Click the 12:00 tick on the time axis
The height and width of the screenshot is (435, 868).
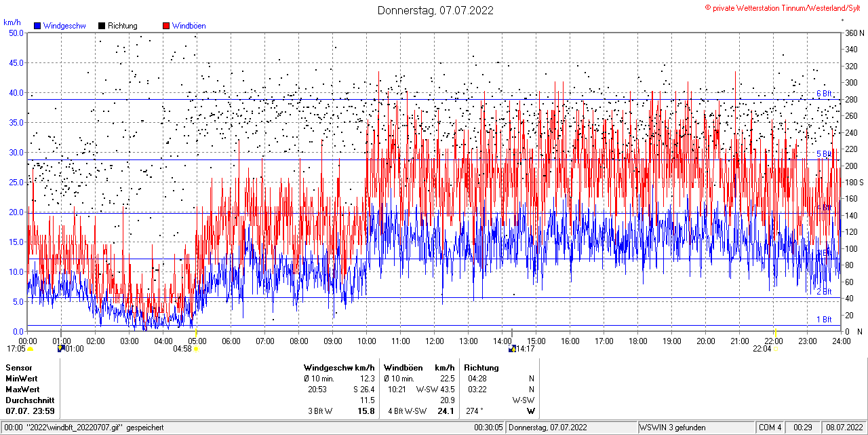coord(434,341)
